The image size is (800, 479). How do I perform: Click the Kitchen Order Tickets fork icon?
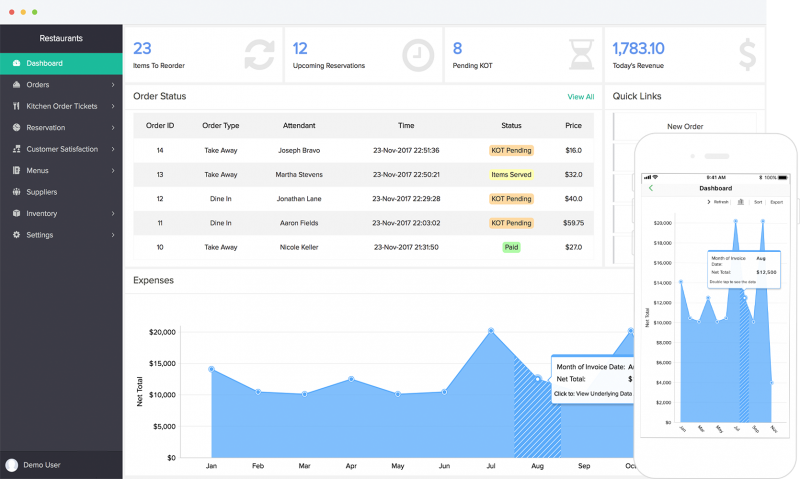tap(17, 106)
